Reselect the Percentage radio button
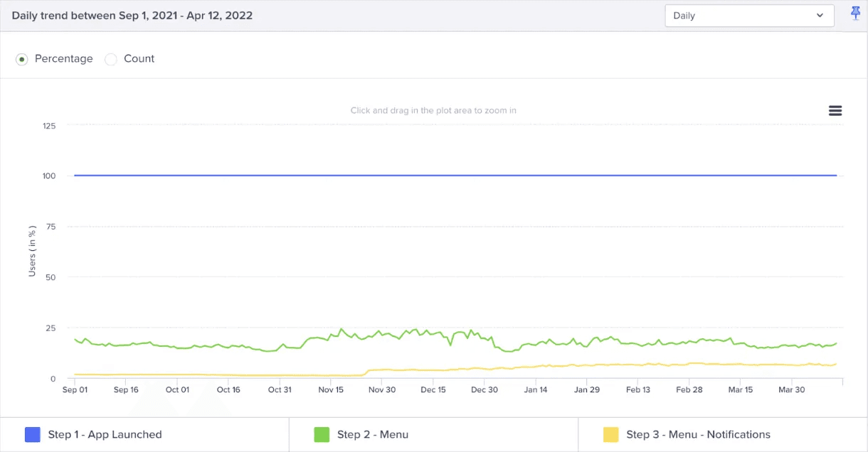The height and width of the screenshot is (452, 868). click(21, 59)
